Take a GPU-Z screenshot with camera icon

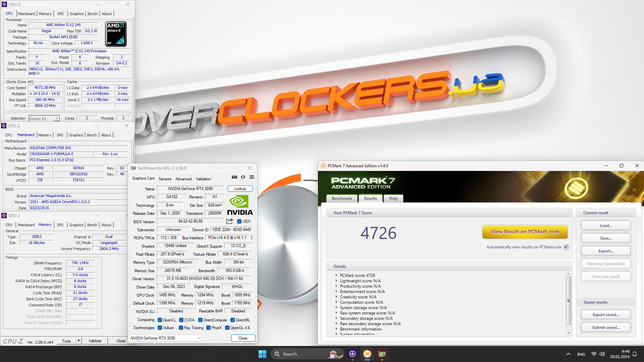pos(234,177)
